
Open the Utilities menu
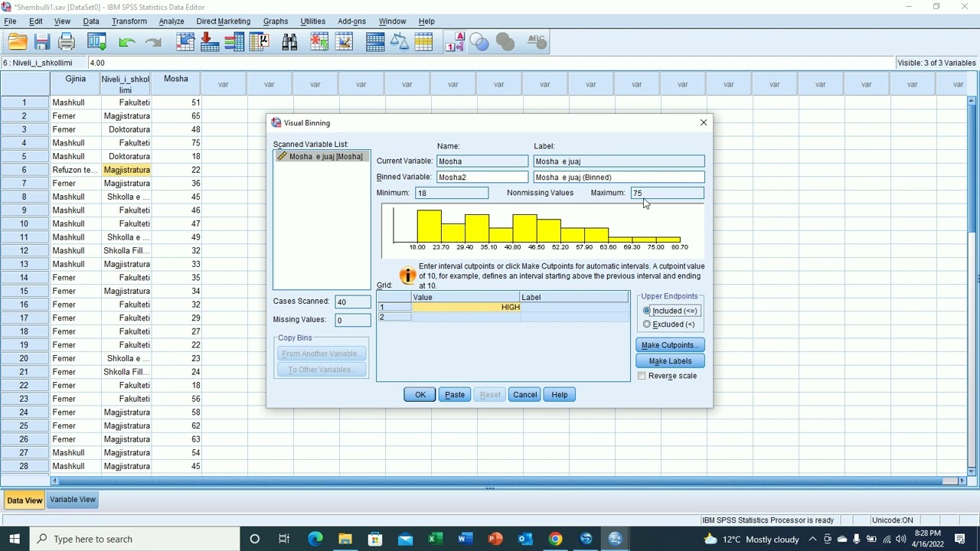pos(313,21)
